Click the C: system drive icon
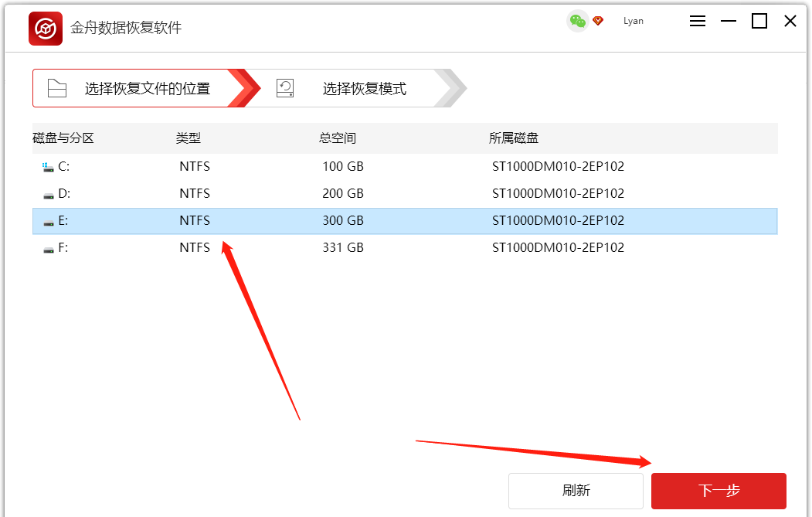The image size is (812, 517). click(x=48, y=167)
